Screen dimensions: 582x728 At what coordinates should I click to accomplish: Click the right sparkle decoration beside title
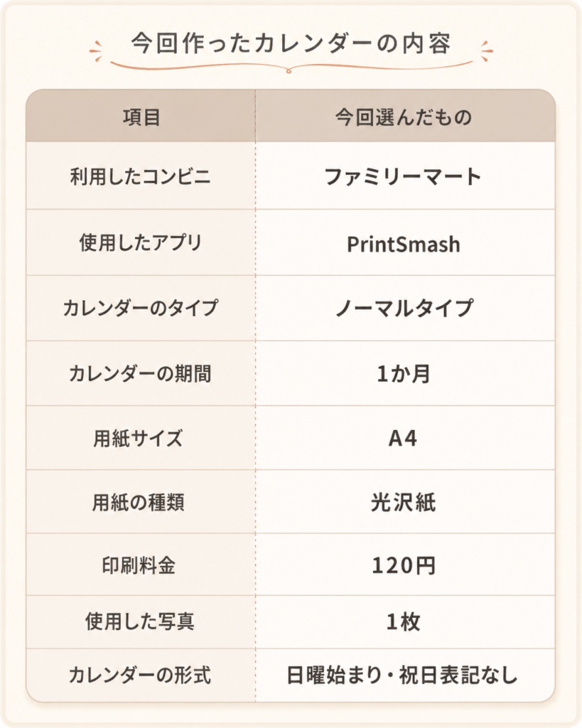486,51
